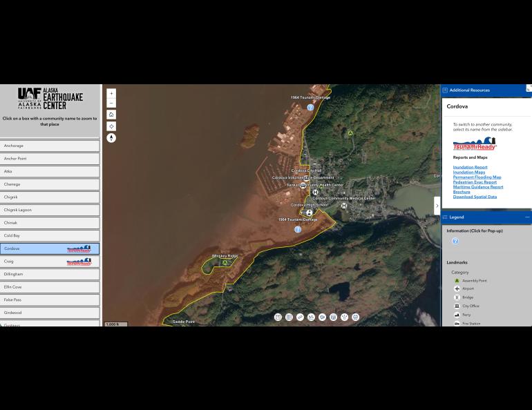The width and height of the screenshot is (532, 410).
Task: Click the southern 1964 Tsunami Damage info marker
Action: (x=298, y=229)
